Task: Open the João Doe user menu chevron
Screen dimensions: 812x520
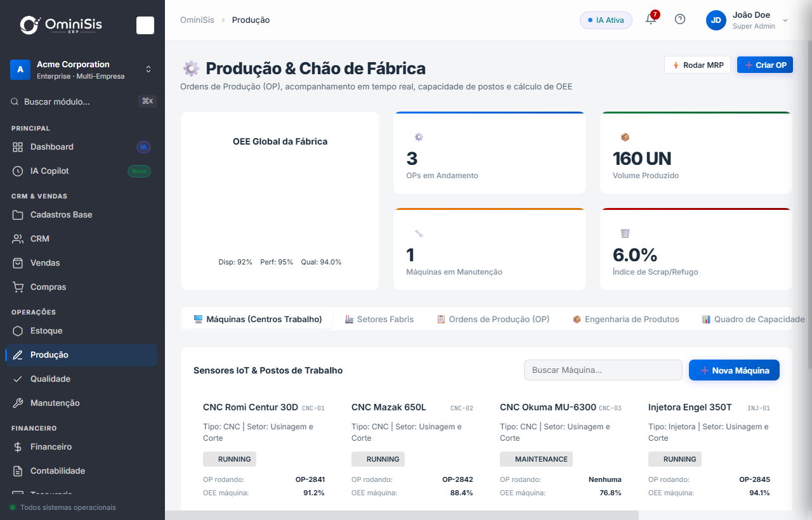Action: pyautogui.click(x=785, y=20)
